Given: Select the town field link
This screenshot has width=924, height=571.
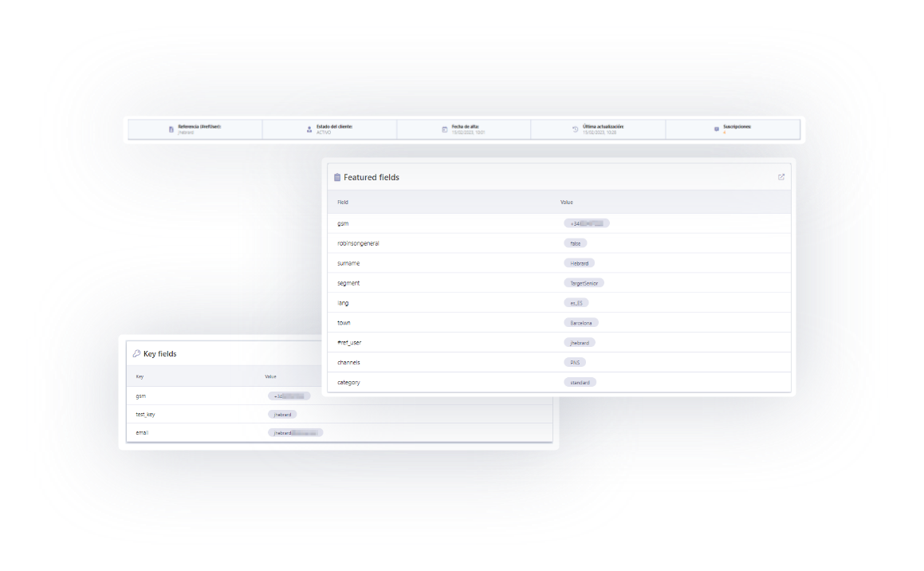Looking at the screenshot, I should click(x=344, y=322).
